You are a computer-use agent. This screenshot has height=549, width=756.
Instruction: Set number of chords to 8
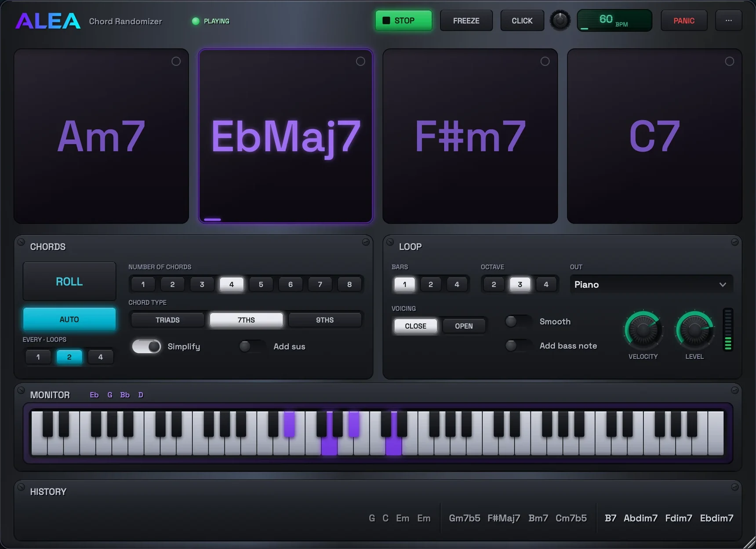tap(349, 284)
